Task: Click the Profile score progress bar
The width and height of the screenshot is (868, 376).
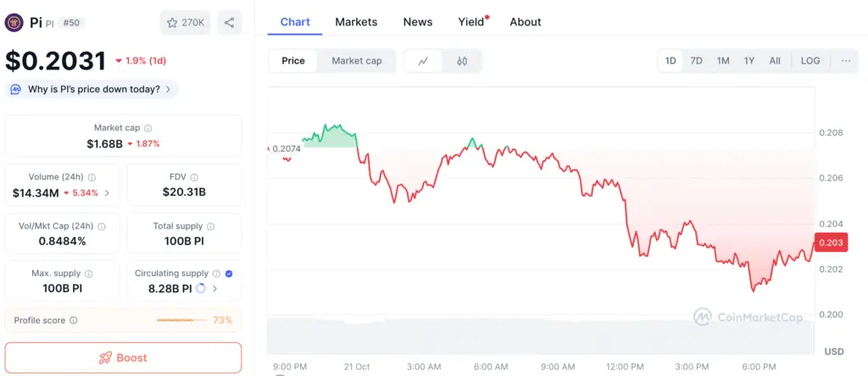Action: [182, 320]
